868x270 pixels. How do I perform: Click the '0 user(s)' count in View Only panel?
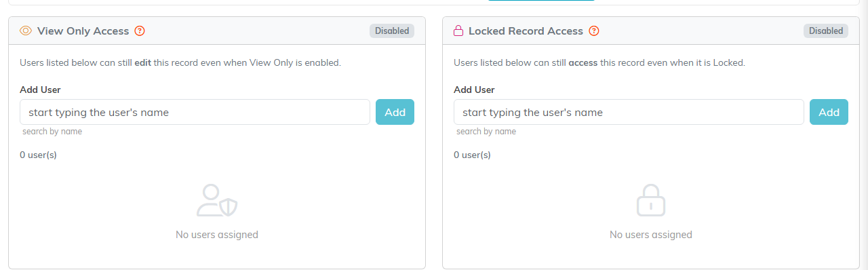(38, 155)
